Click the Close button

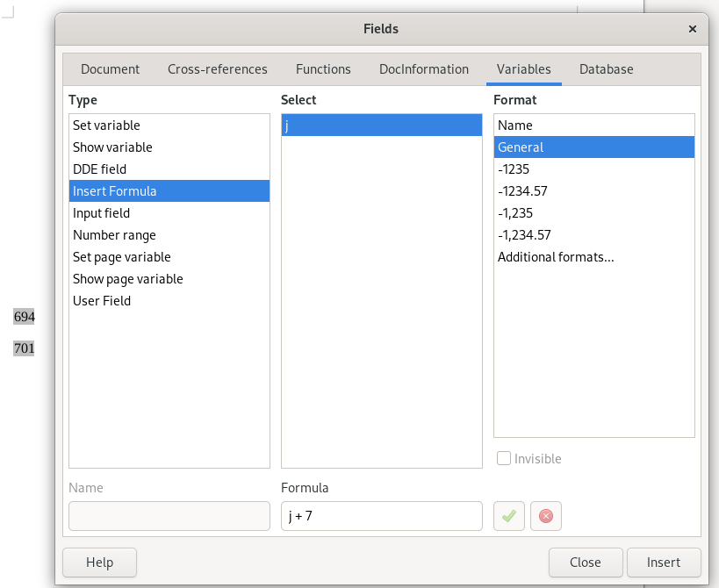coord(585,563)
